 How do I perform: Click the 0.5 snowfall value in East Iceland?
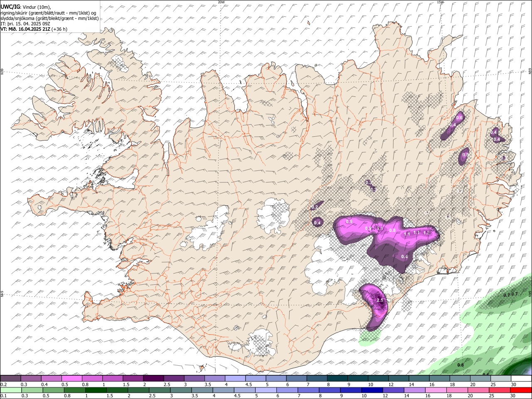(465, 155)
